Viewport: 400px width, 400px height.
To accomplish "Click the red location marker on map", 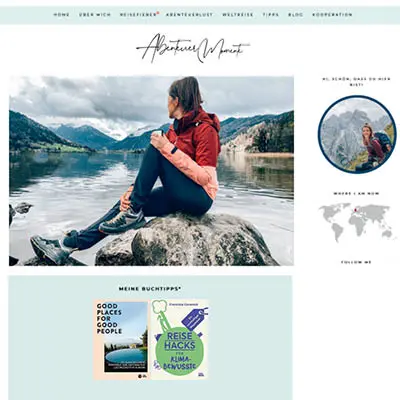I will [x=356, y=210].
